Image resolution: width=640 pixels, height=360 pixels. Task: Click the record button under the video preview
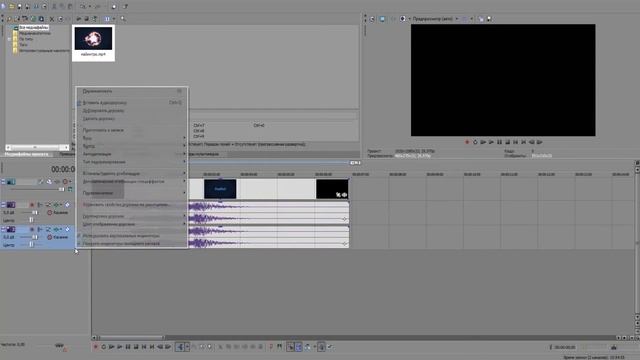tap(467, 142)
